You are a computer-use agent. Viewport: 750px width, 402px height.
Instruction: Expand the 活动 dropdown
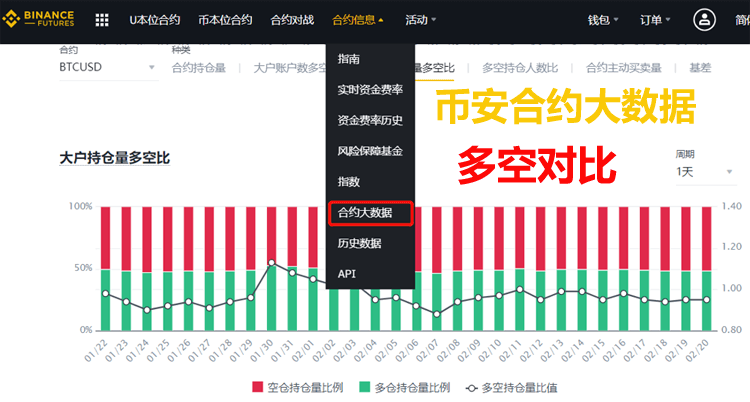point(420,20)
